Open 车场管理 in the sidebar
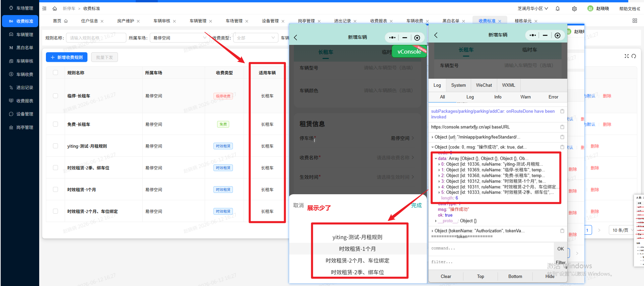 tap(21, 8)
